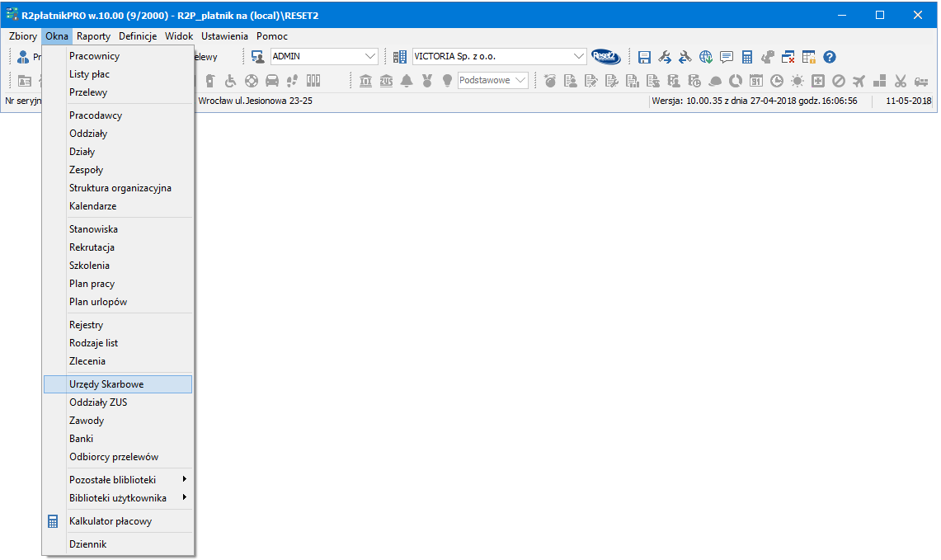Click the globe with download arrow icon
Image resolution: width=941 pixels, height=560 pixels.
706,57
